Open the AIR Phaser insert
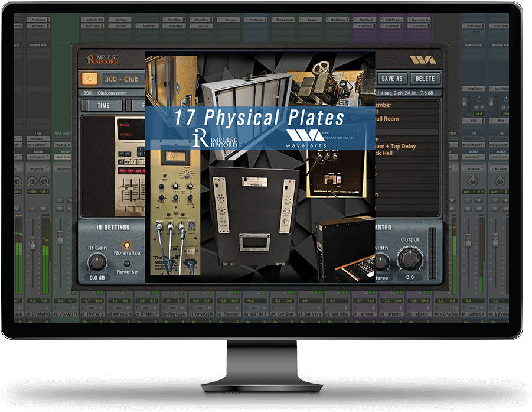The image size is (532, 412). [391, 20]
